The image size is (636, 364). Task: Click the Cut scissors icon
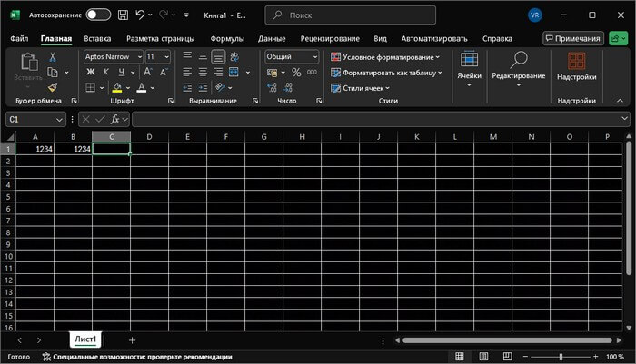click(53, 56)
